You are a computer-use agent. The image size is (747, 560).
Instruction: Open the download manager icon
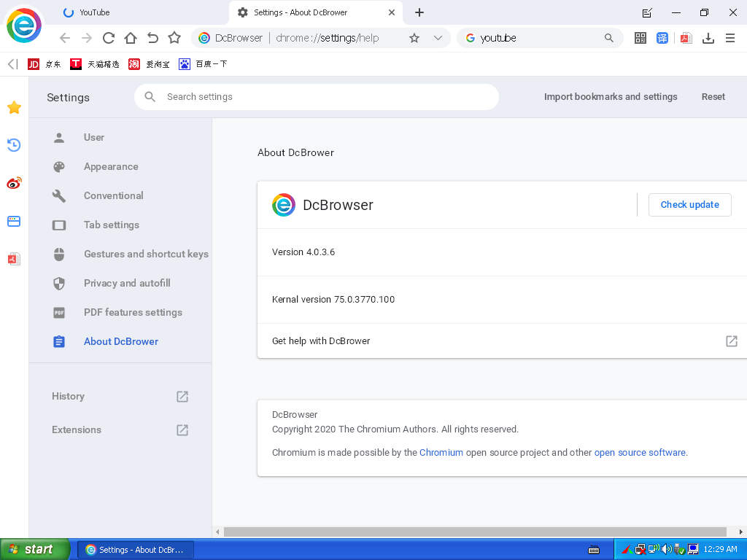pos(708,38)
